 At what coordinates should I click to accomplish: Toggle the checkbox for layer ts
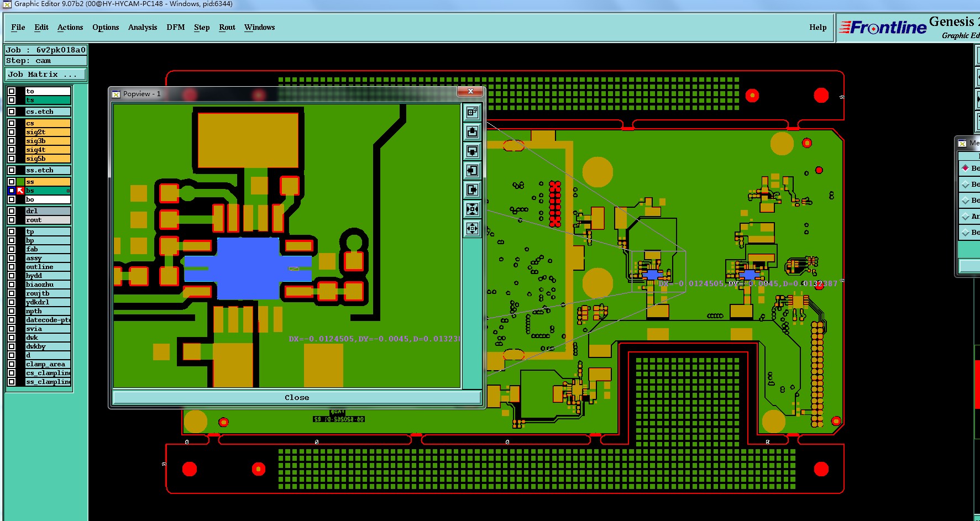click(x=12, y=100)
